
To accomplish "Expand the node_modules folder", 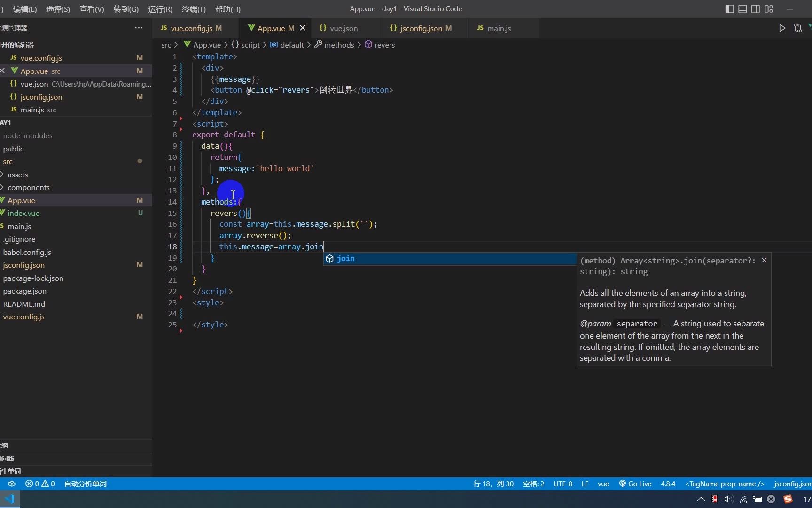I will 76,135.
